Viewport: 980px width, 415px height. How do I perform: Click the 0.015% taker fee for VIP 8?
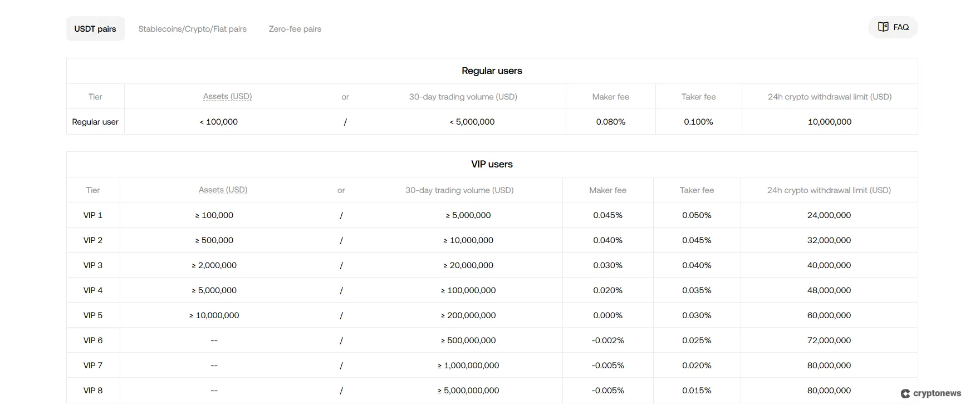tap(697, 391)
